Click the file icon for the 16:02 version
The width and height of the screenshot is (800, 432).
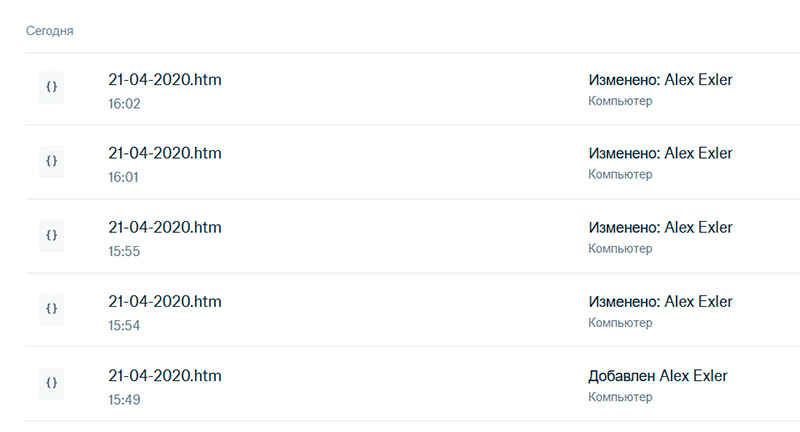click(x=51, y=87)
